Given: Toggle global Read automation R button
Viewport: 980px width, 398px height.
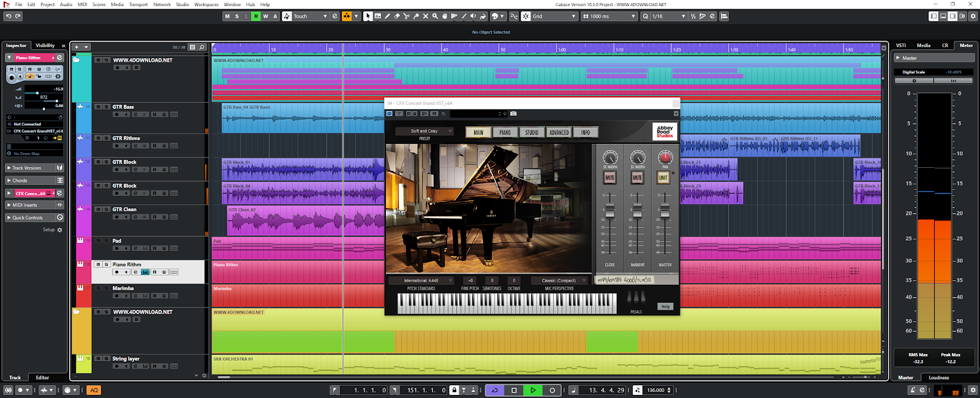Looking at the screenshot, I should [256, 16].
